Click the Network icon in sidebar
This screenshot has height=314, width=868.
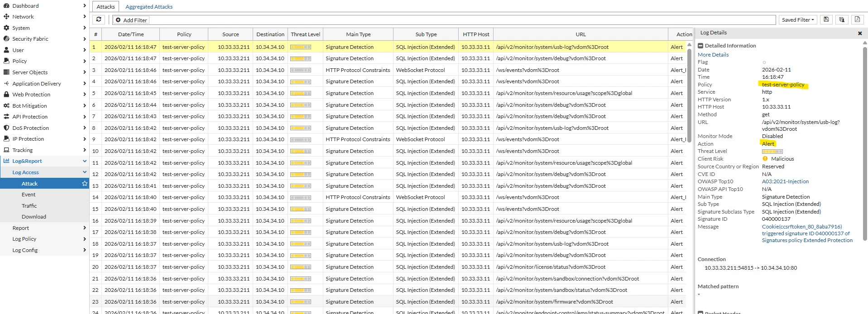6,17
